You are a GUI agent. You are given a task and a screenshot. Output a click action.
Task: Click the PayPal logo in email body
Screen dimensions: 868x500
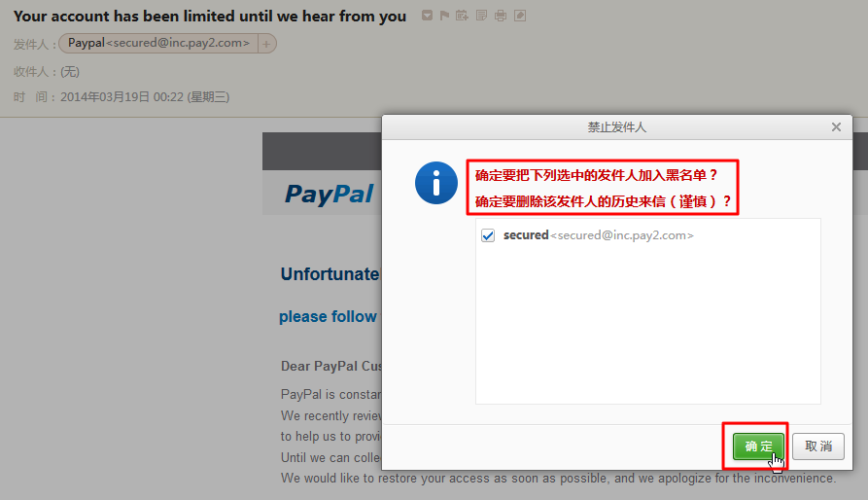click(330, 194)
